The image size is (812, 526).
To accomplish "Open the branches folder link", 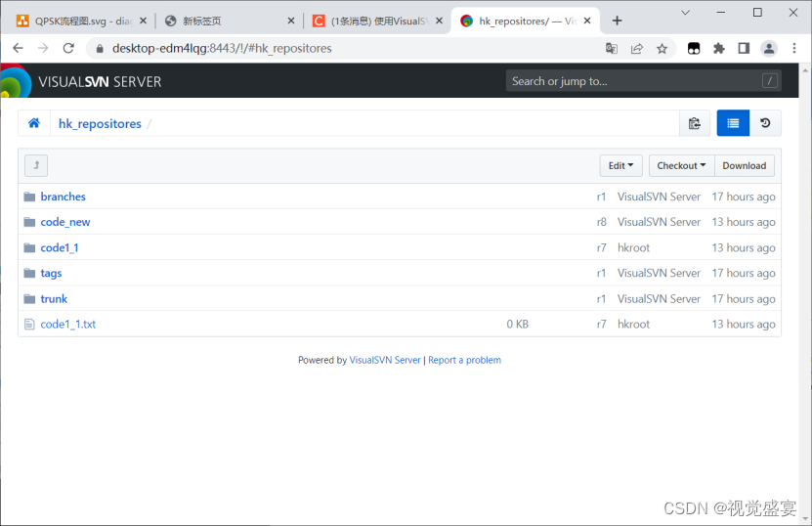I will coord(64,197).
